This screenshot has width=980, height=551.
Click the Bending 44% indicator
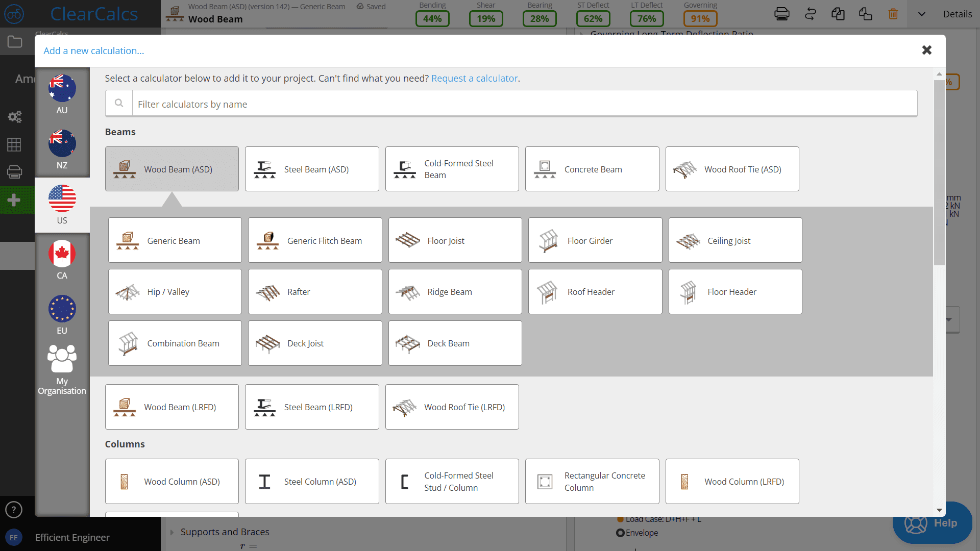pyautogui.click(x=432, y=19)
